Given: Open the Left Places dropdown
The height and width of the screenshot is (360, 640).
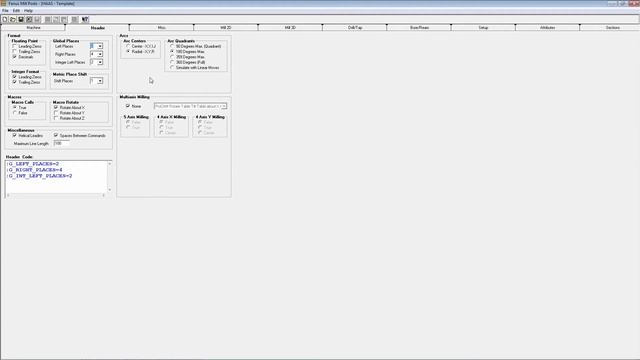Looking at the screenshot, I should [x=100, y=46].
